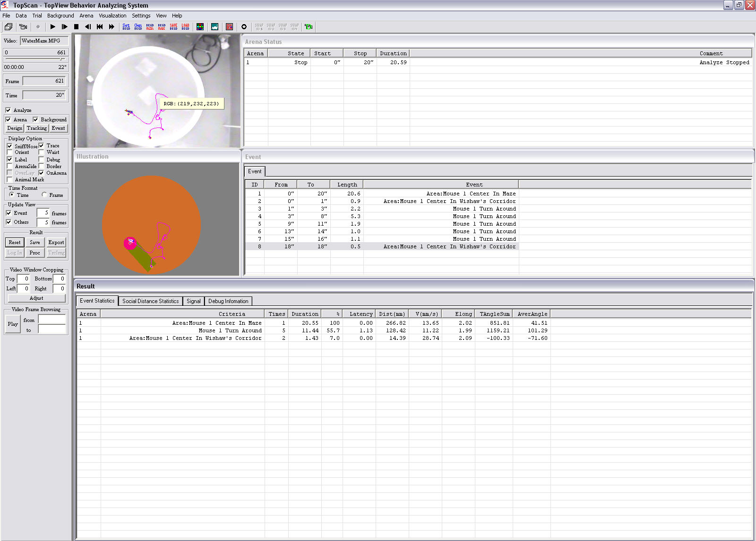Toggle the Analyze checkbox
The image size is (756, 541).
point(8,110)
